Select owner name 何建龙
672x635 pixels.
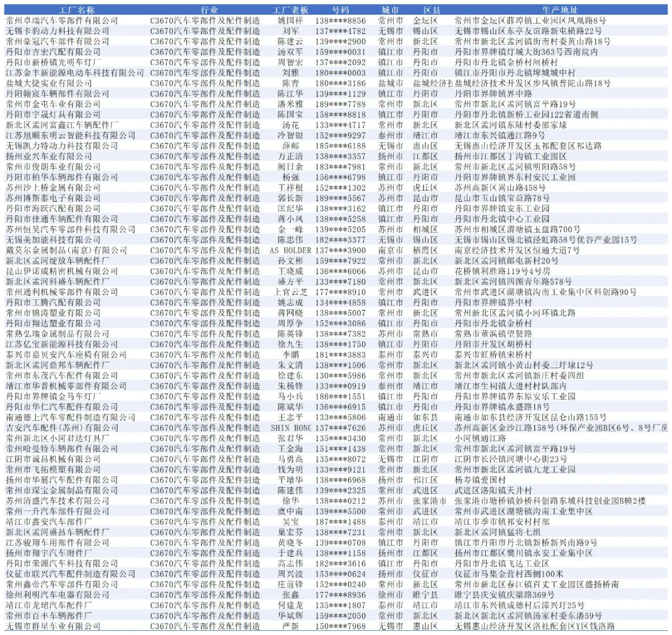point(290,605)
